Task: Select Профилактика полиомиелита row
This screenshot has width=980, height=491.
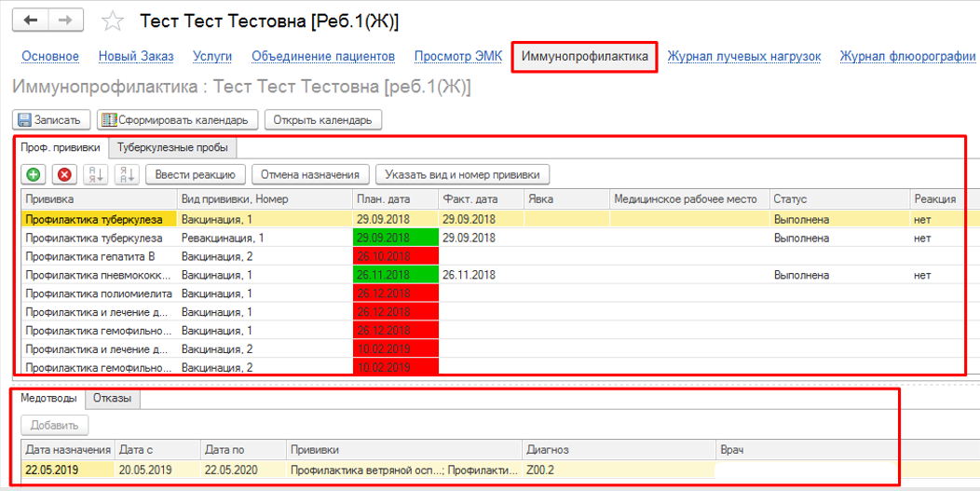Action: click(x=98, y=293)
